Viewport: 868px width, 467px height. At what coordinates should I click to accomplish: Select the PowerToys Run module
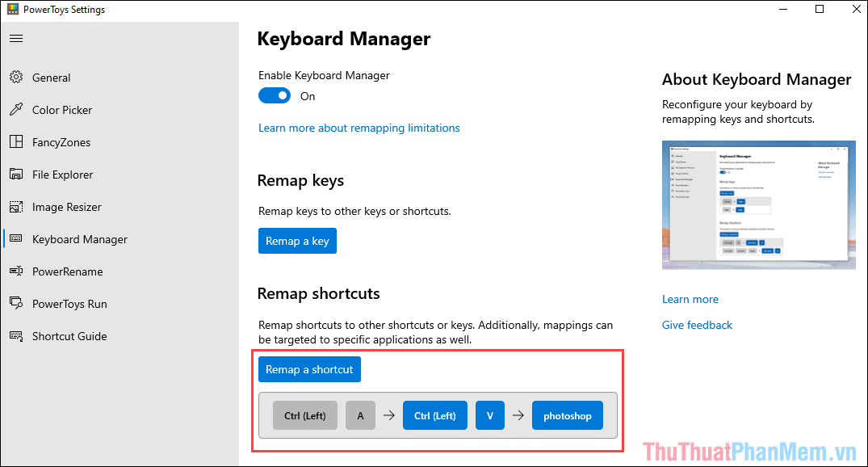click(x=68, y=303)
